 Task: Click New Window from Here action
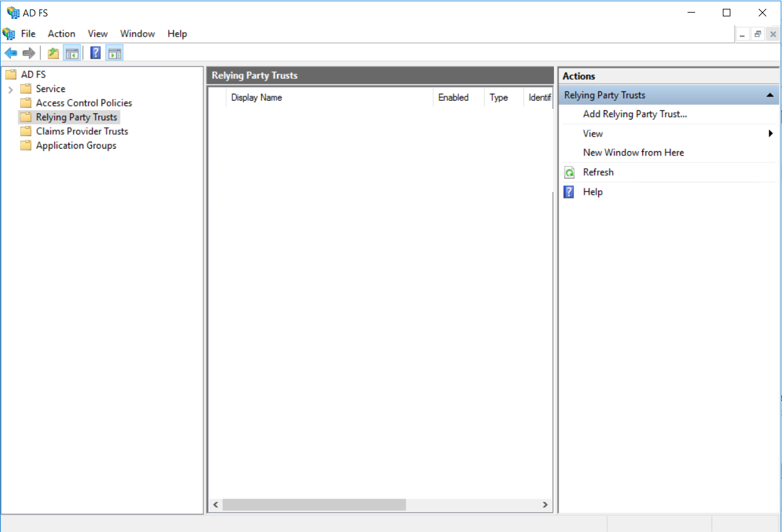[x=633, y=152]
